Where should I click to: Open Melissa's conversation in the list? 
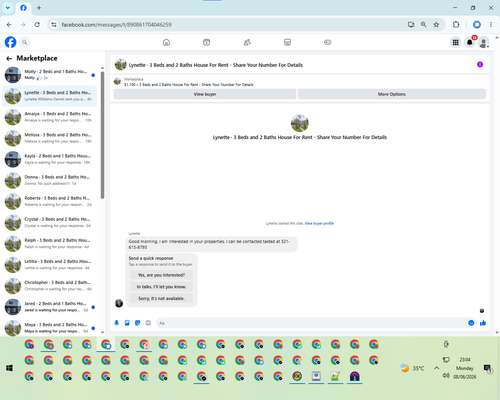[x=50, y=138]
